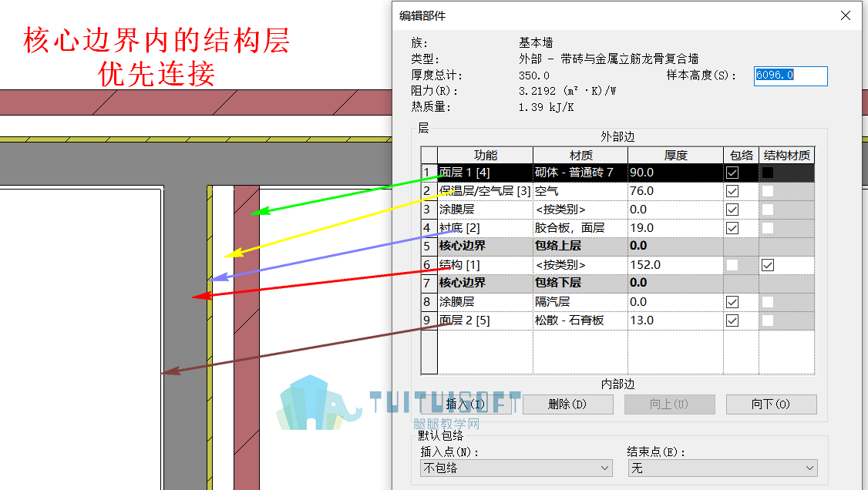Open the 结束点(E) dropdown
This screenshot has width=868, height=490.
pyautogui.click(x=723, y=468)
